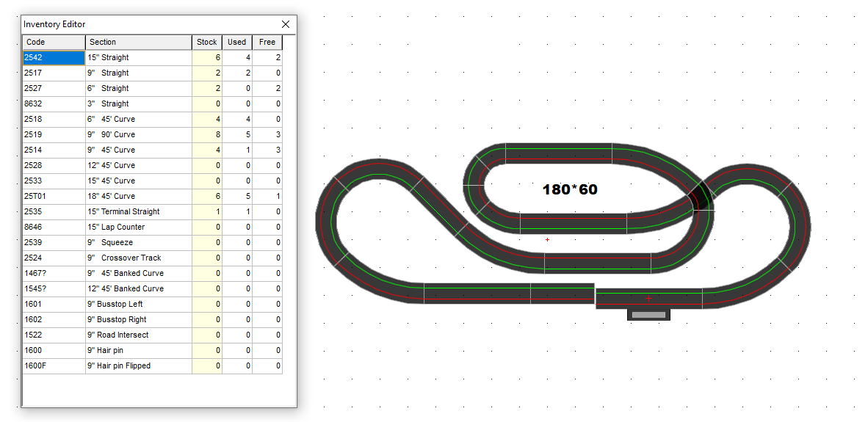Viewport: 868px width, 422px height.
Task: Select code 2535 cell
Action: click(54, 212)
